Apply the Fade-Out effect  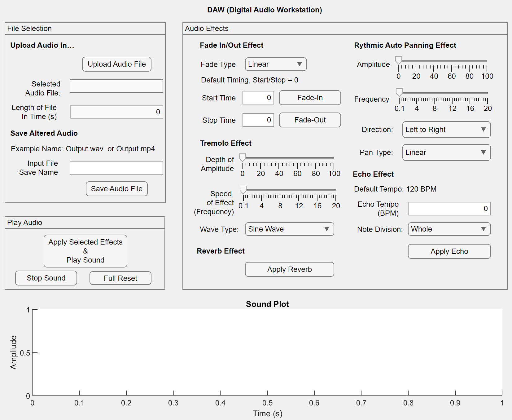click(310, 120)
